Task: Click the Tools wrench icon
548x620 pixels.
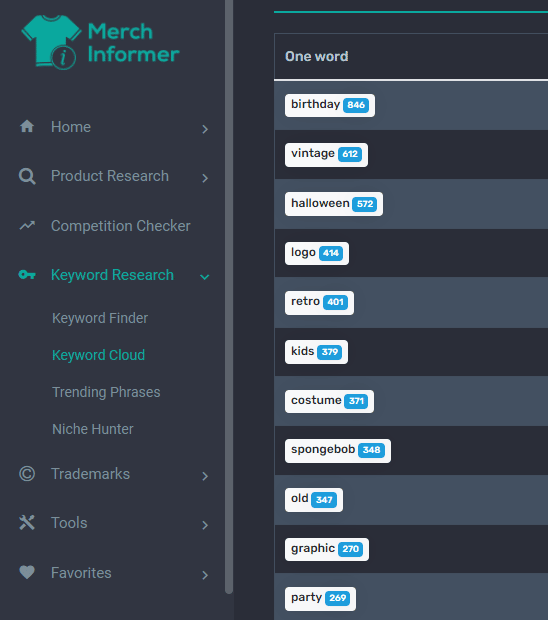Action: 27,523
